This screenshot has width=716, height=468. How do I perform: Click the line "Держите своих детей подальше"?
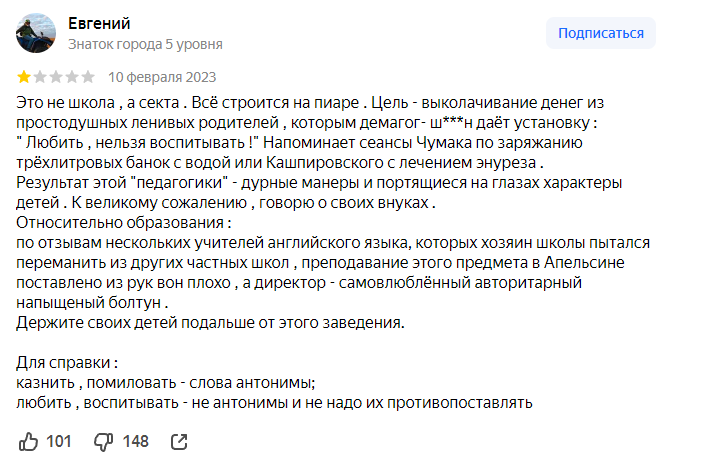[x=211, y=322]
